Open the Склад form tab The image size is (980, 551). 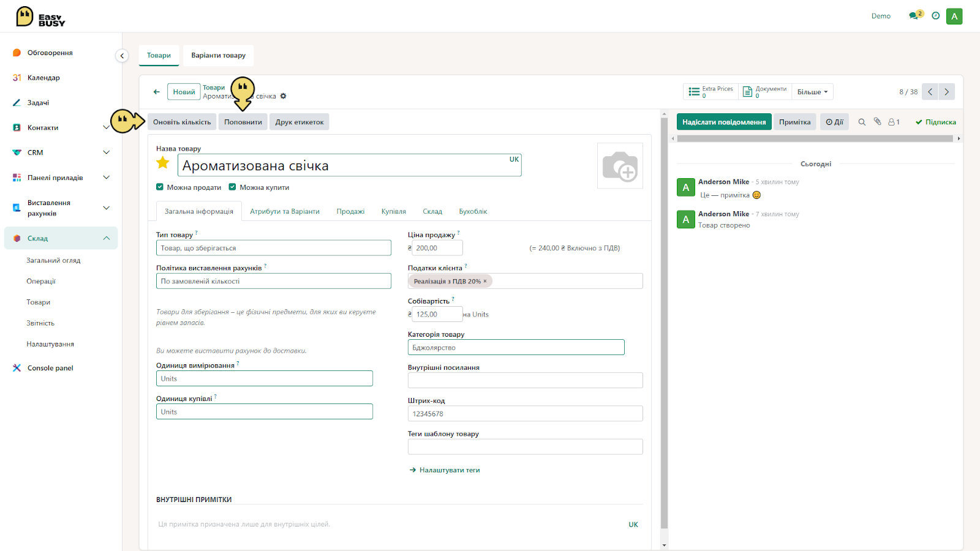point(432,211)
